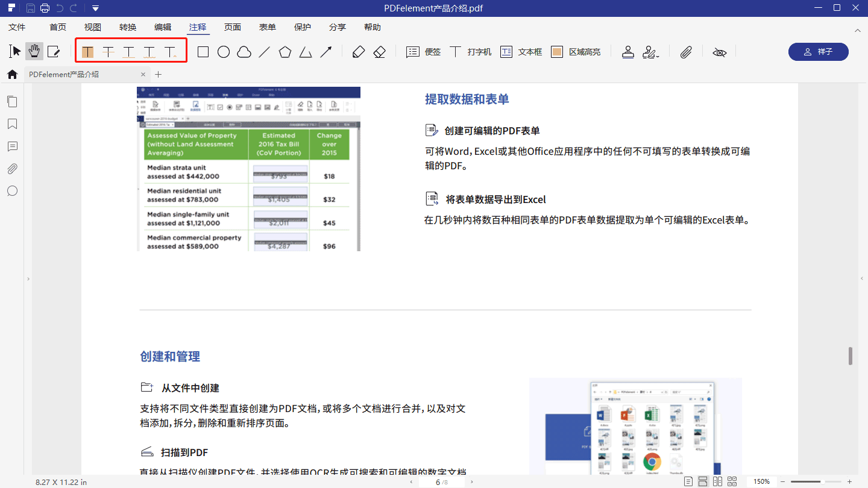
Task: Switch to the 表单 tab
Action: click(x=268, y=27)
